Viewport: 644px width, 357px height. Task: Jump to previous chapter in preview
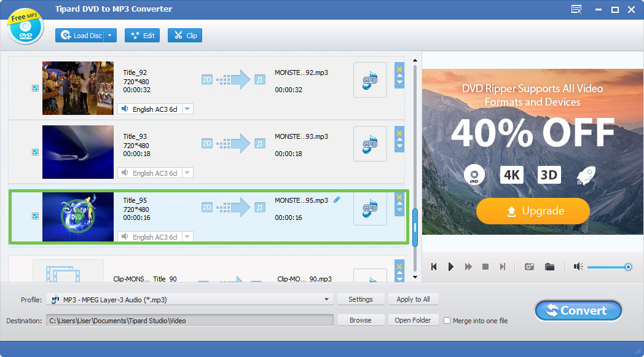[434, 267]
